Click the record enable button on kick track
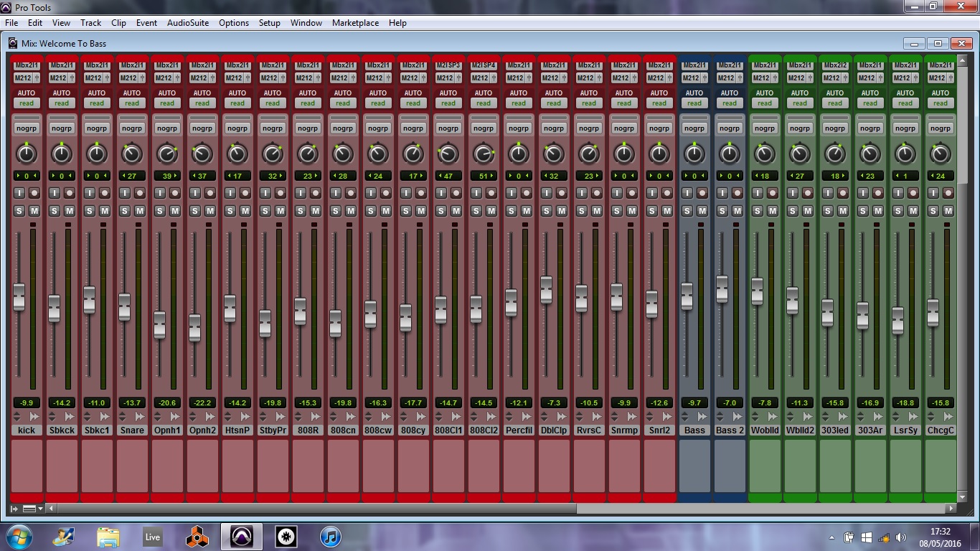 pyautogui.click(x=34, y=193)
